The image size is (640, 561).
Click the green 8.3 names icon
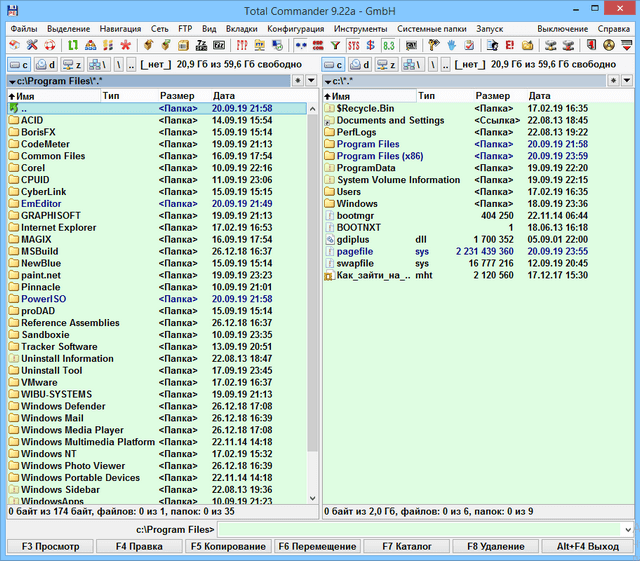click(388, 46)
